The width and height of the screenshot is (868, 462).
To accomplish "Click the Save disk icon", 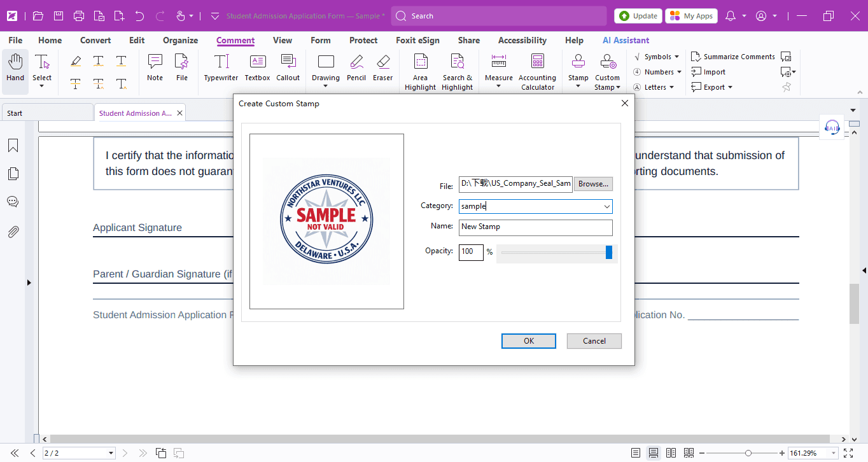I will [x=59, y=16].
